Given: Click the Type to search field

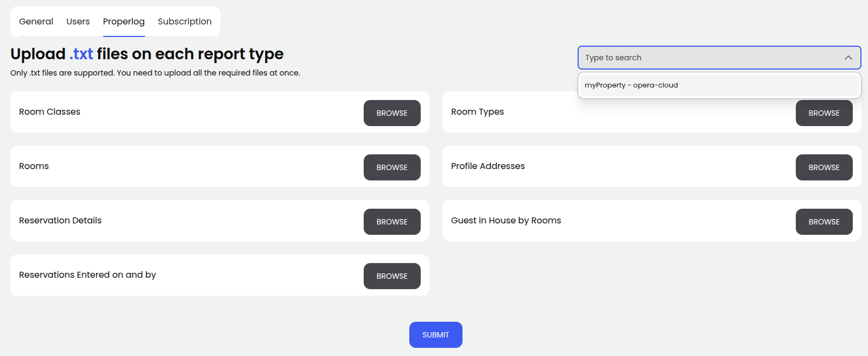Looking at the screenshot, I should (x=706, y=58).
